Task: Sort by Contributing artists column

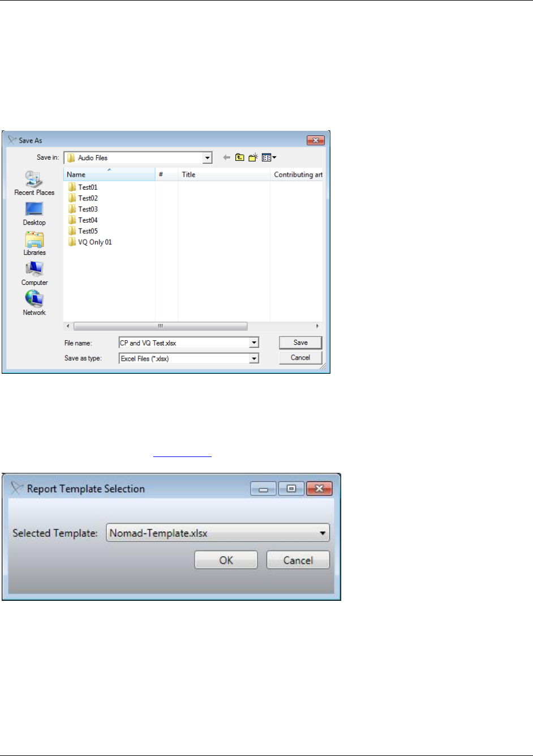Action: 297,174
